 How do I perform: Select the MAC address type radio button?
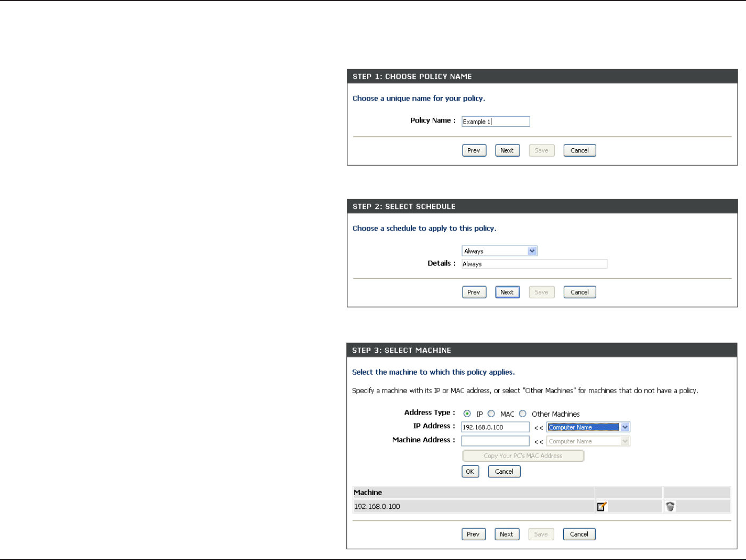click(x=491, y=414)
